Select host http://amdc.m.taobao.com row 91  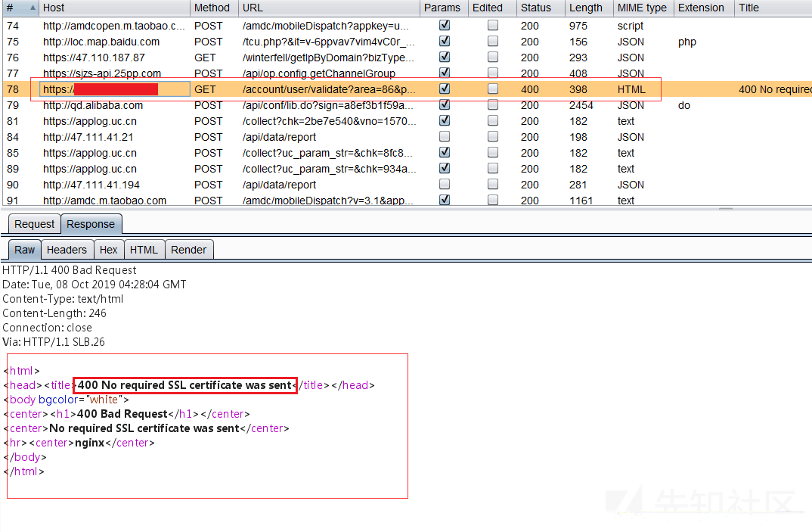click(x=104, y=200)
